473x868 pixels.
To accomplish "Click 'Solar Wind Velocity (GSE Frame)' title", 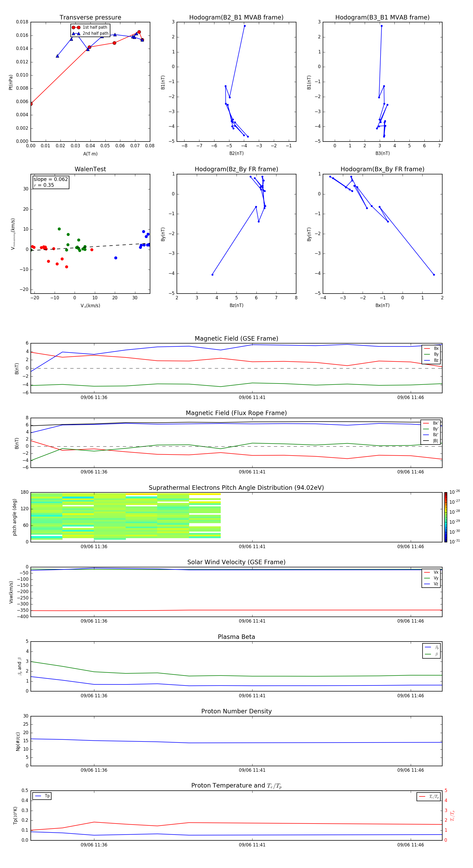I will click(236, 562).
